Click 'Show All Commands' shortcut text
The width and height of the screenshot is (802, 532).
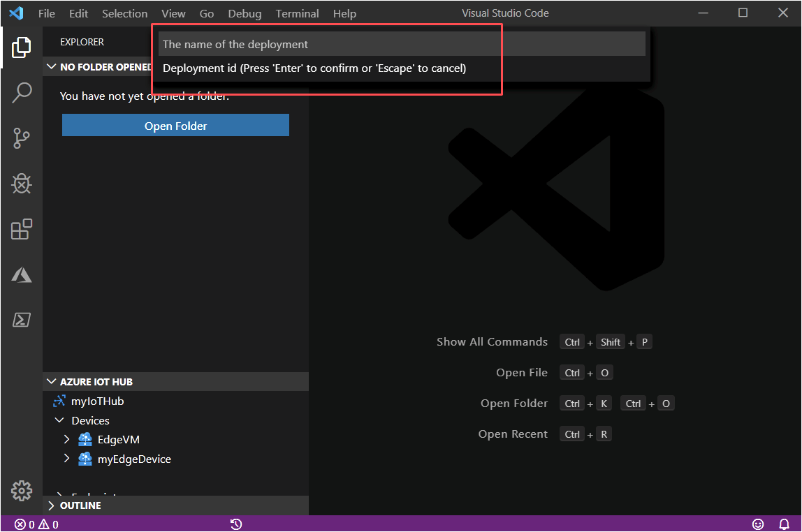(x=492, y=342)
